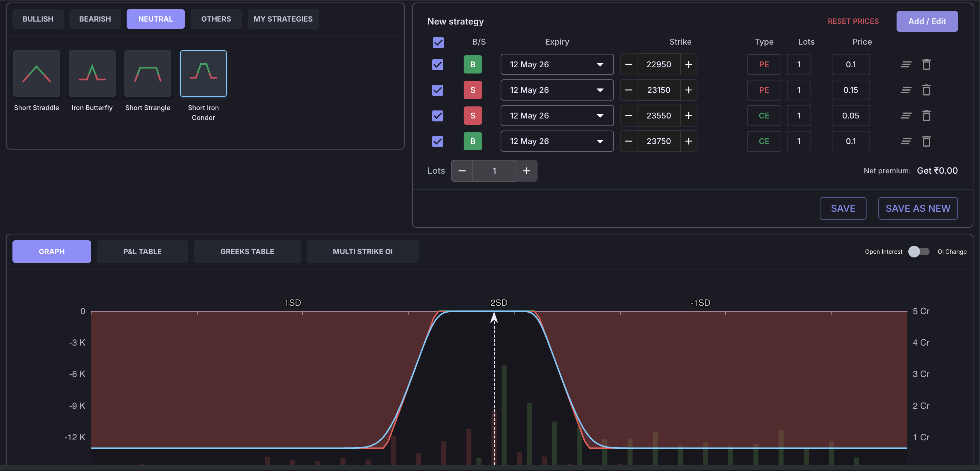Switch option type of 23750 leg
The height and width of the screenshot is (471, 980).
[764, 142]
